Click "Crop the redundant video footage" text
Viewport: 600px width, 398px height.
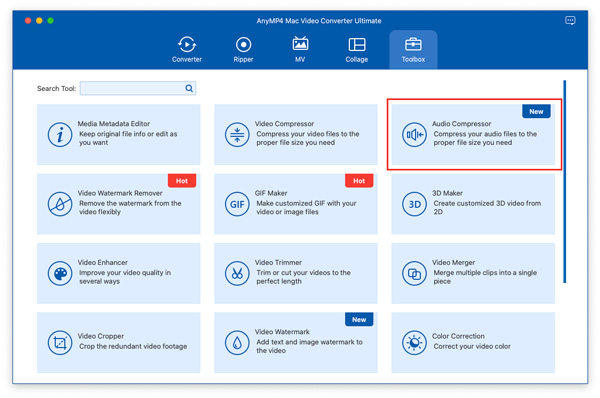tap(133, 346)
